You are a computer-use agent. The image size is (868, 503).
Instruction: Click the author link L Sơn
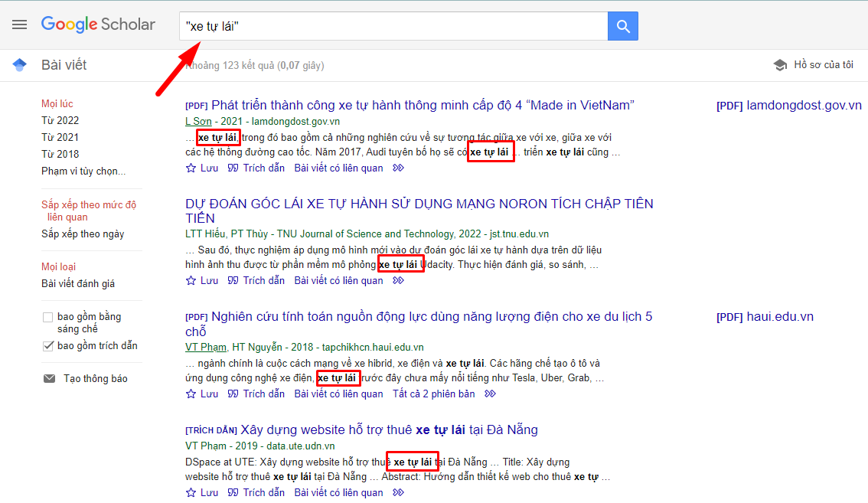(197, 121)
